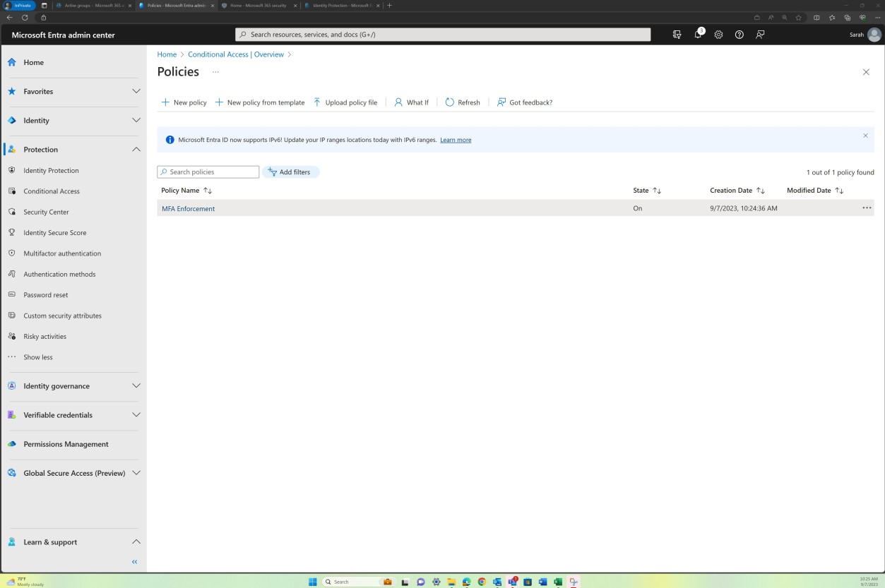
Task: Open the MFA Enforcement policy
Action: coord(188,208)
